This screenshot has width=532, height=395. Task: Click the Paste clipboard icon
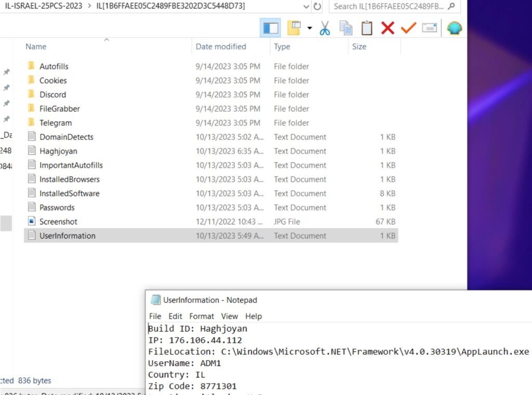click(367, 28)
